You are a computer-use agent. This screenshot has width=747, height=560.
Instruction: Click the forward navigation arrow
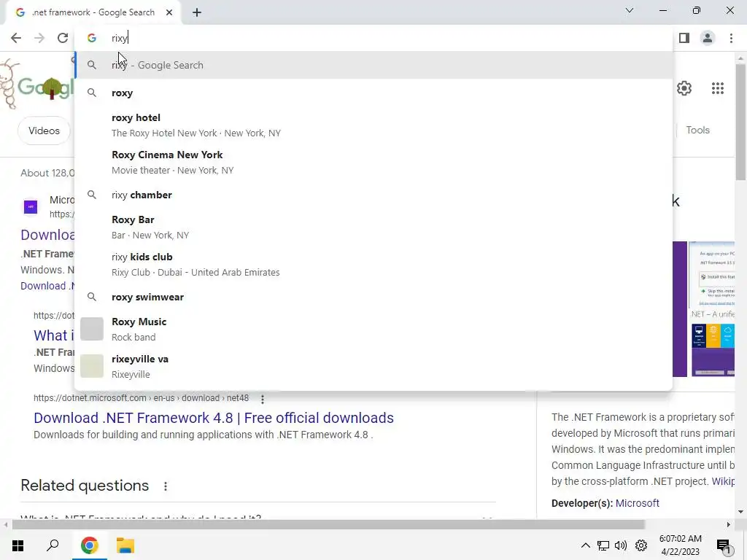point(39,38)
